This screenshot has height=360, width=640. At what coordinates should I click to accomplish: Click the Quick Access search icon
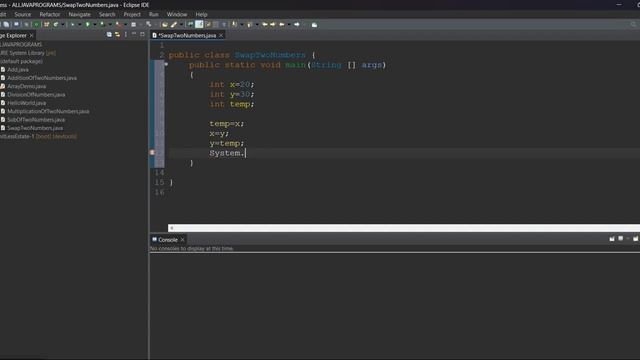coord(633,24)
